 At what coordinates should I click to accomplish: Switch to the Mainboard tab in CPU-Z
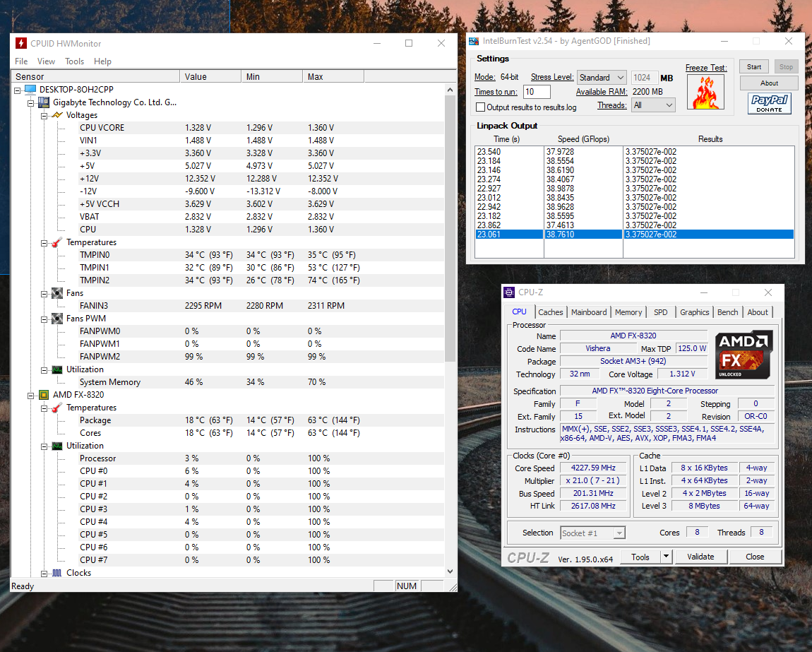click(589, 312)
